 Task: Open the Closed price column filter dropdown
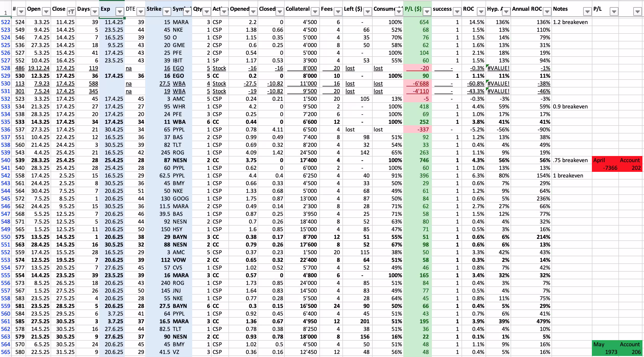point(280,12)
